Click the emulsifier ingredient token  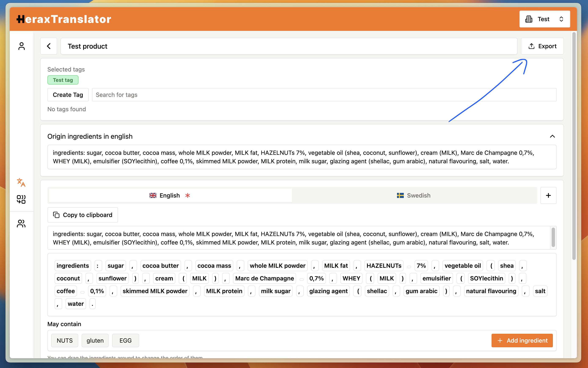437,278
